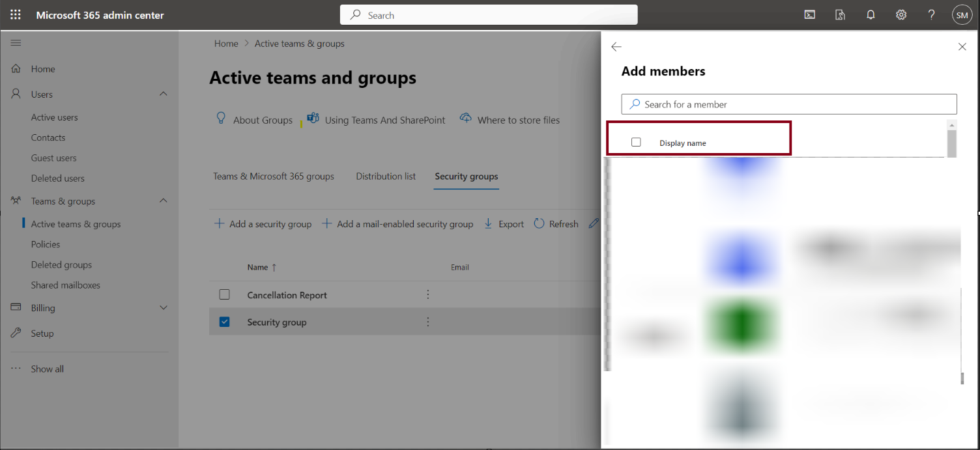
Task: Go back using the panel's back arrow
Action: coord(616,47)
